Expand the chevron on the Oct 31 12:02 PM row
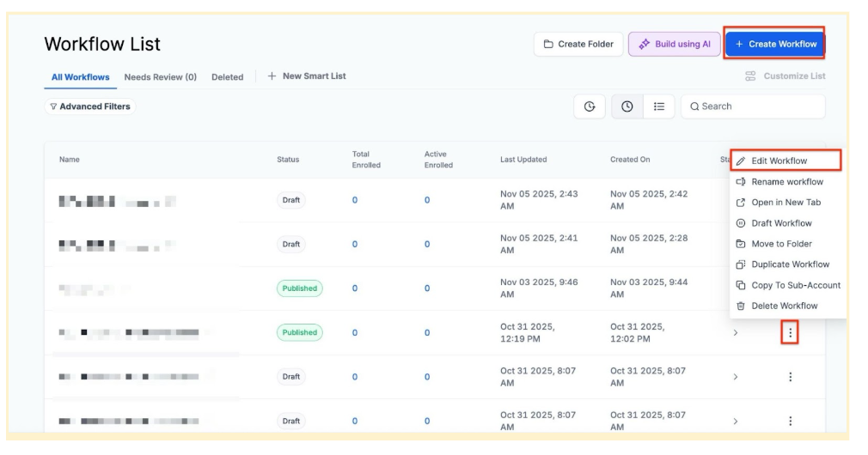The width and height of the screenshot is (868, 455). click(x=735, y=332)
